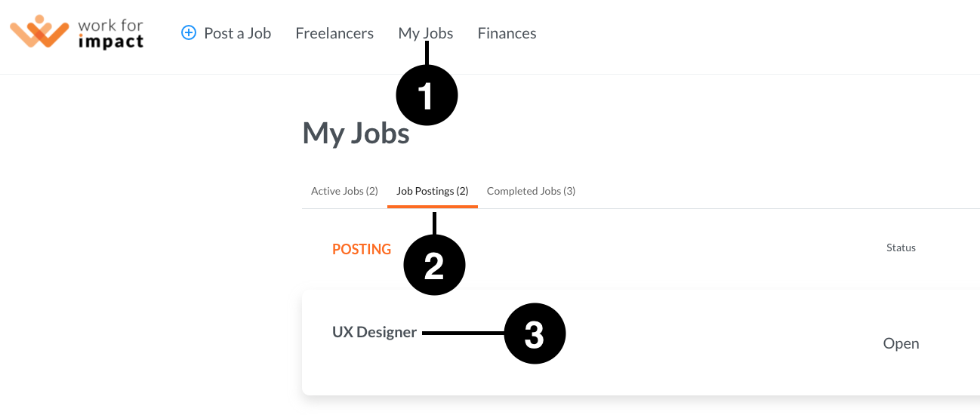980x415 pixels.
Task: Select the numbered annotation marker 3
Action: [535, 334]
